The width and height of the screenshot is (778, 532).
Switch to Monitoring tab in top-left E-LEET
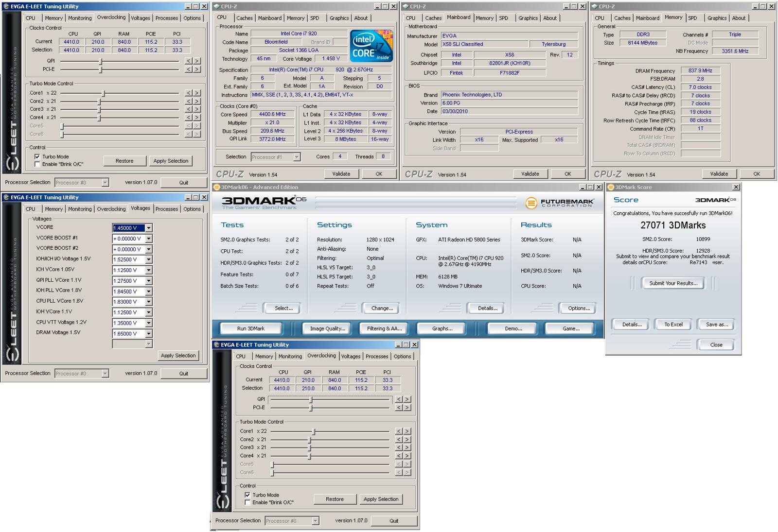tap(80, 18)
